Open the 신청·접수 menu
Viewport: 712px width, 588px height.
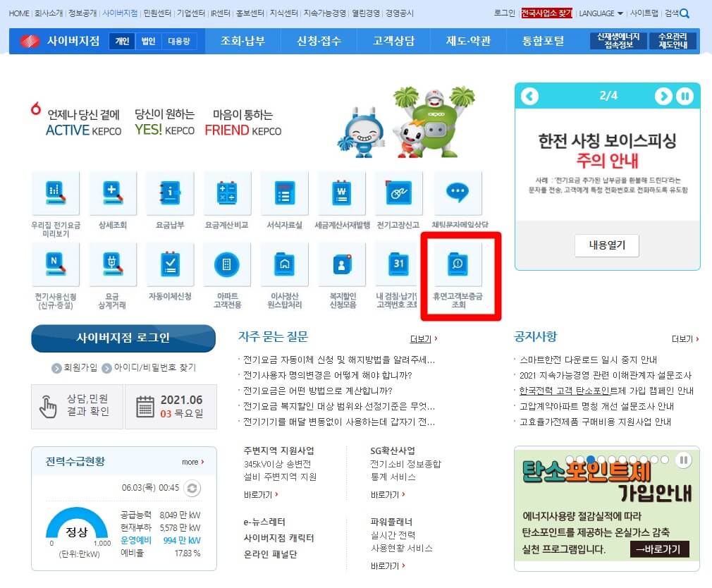click(x=319, y=41)
